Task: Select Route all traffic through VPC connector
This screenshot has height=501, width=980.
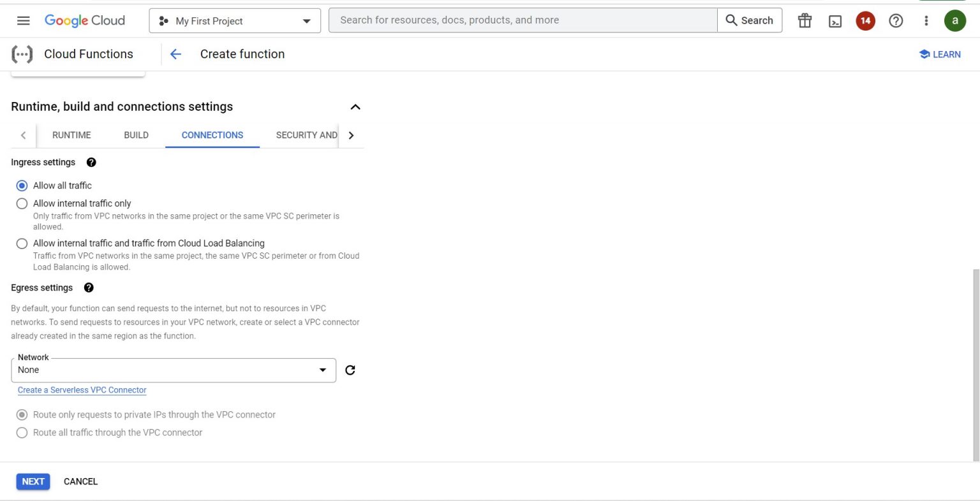Action: 22,433
